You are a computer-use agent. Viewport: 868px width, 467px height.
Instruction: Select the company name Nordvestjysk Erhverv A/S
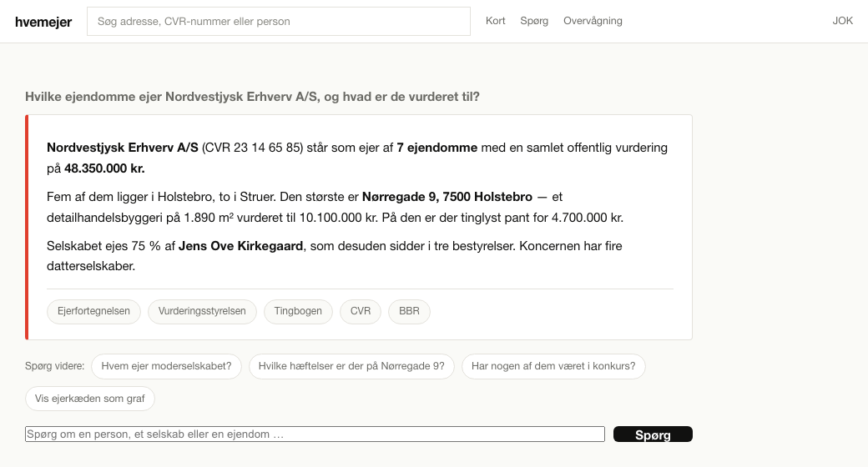tap(123, 148)
